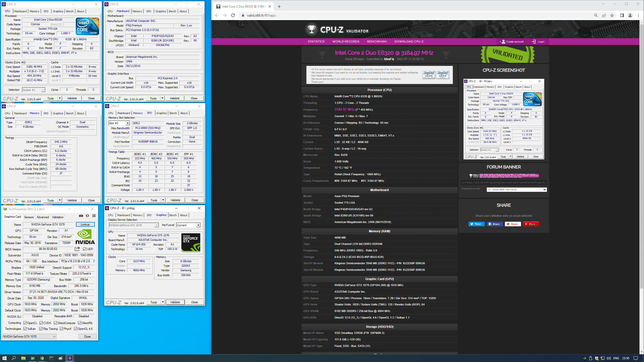Expand Tools arrow in Mainboard window

[163, 98]
